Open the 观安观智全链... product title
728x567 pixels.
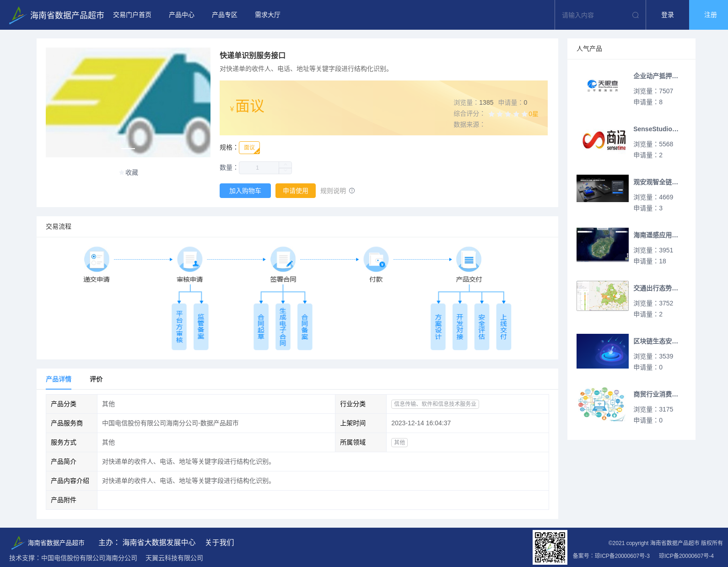tap(656, 182)
